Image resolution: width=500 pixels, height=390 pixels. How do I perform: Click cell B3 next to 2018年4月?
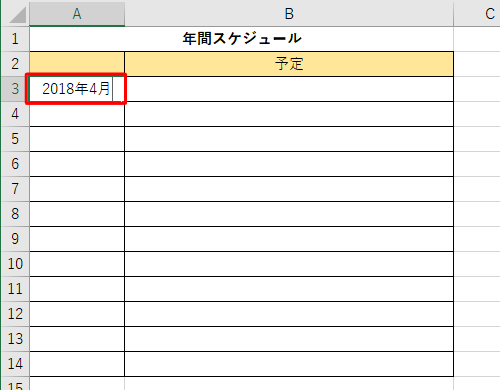pyautogui.click(x=289, y=89)
